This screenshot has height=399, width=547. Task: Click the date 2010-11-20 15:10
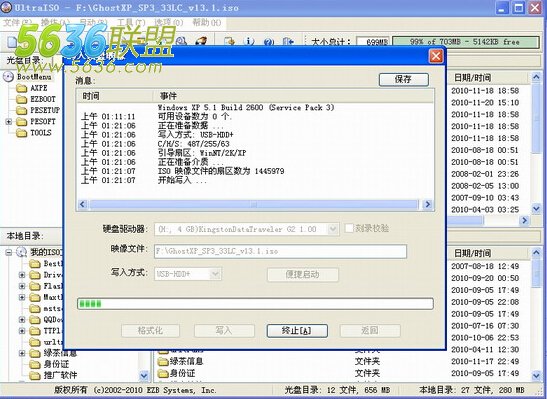tap(485, 103)
